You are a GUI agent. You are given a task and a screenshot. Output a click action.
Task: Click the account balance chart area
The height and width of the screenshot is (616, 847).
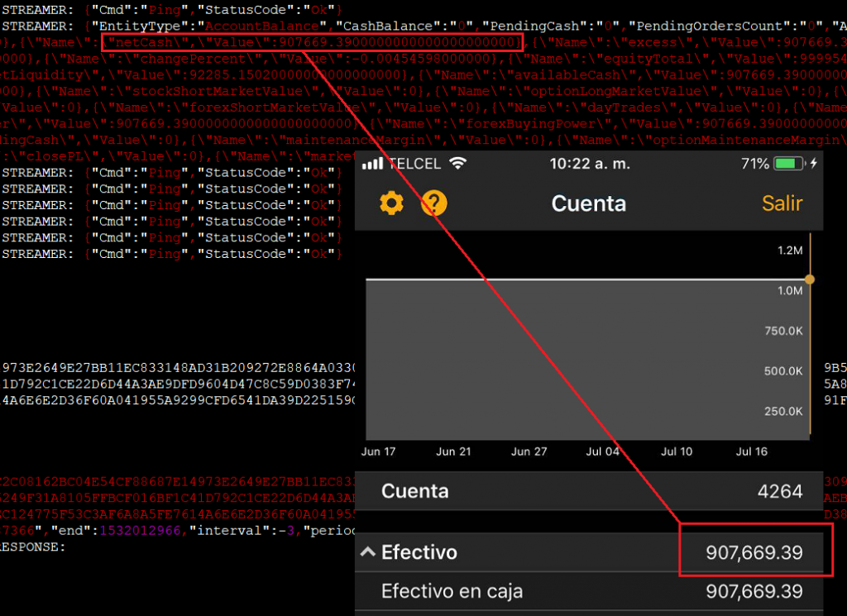coord(588,359)
